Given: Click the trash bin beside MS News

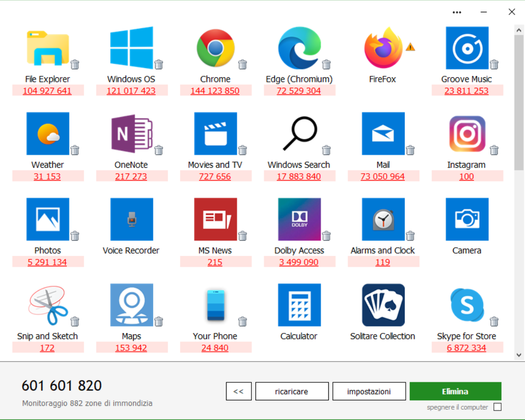Looking at the screenshot, I should 243,236.
